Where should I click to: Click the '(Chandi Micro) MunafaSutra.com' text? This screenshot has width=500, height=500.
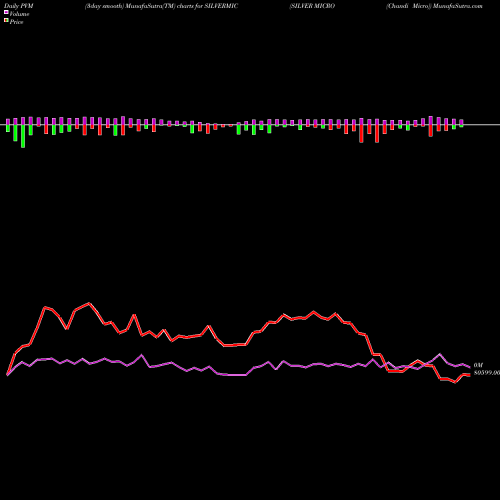click(x=434, y=6)
